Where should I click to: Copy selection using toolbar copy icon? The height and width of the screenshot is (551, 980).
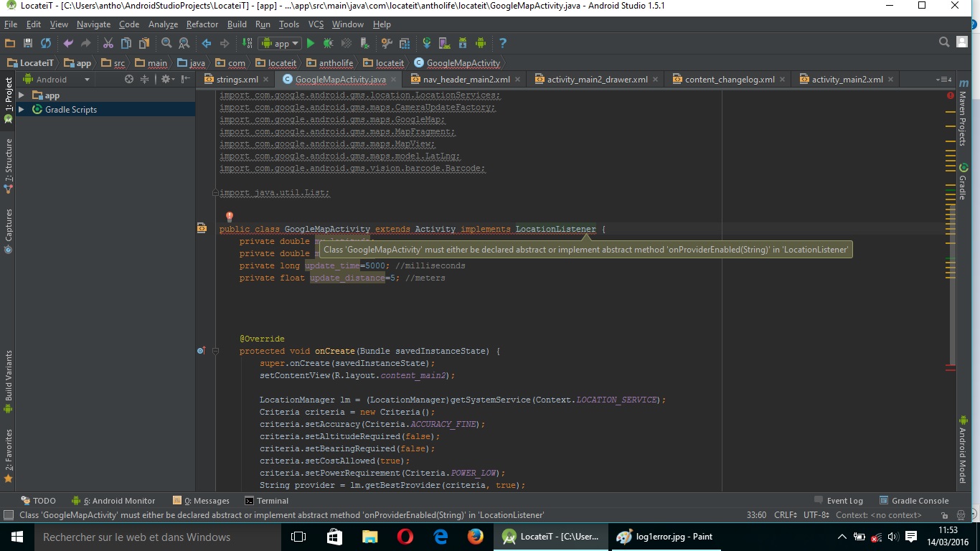click(x=126, y=43)
